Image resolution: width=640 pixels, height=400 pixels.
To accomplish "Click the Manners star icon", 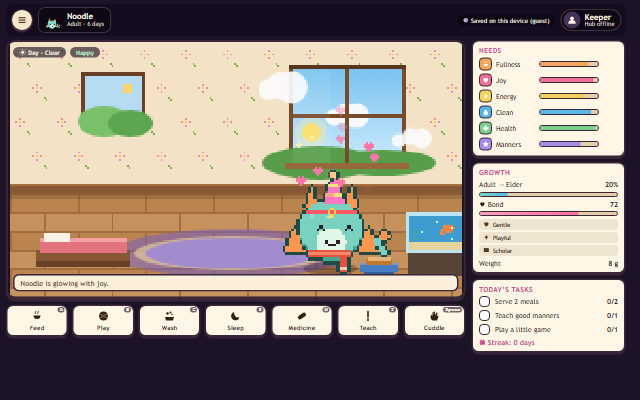I will (x=485, y=144).
